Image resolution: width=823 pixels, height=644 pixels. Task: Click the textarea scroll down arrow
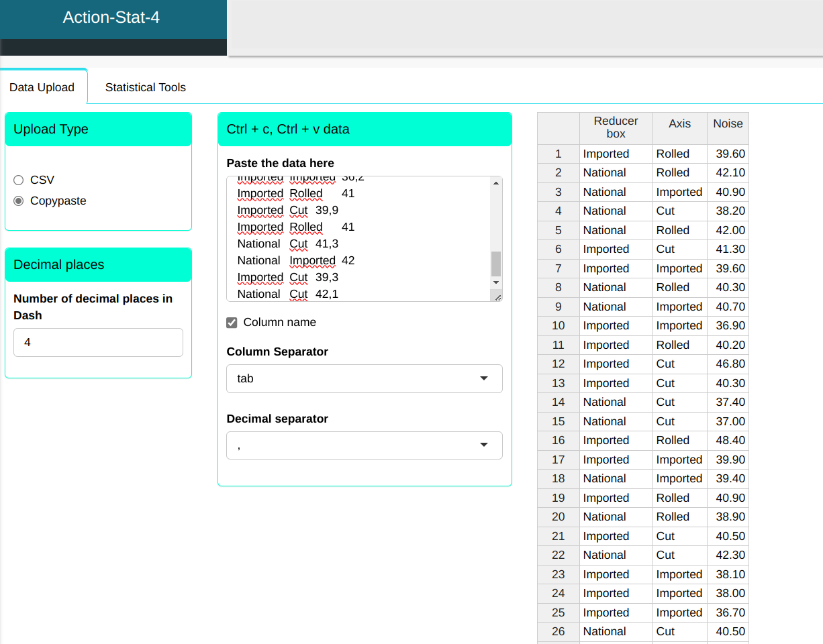(496, 283)
